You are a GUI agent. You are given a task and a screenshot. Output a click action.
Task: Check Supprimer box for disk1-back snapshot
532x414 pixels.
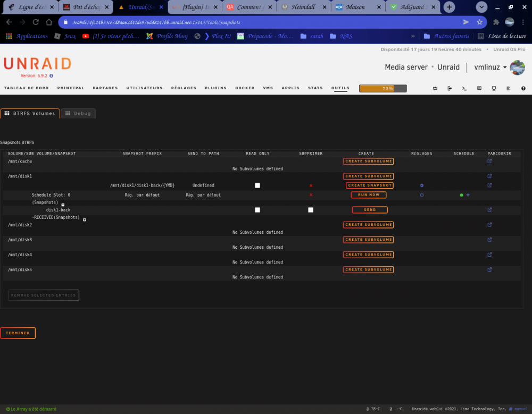point(311,210)
